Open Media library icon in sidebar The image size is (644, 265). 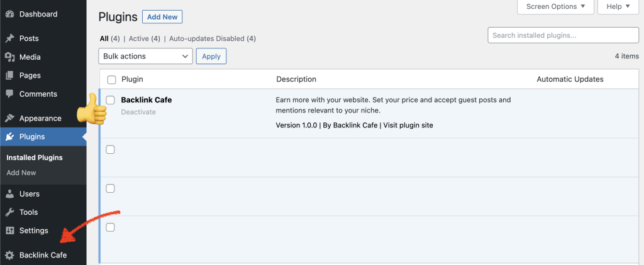click(x=10, y=57)
